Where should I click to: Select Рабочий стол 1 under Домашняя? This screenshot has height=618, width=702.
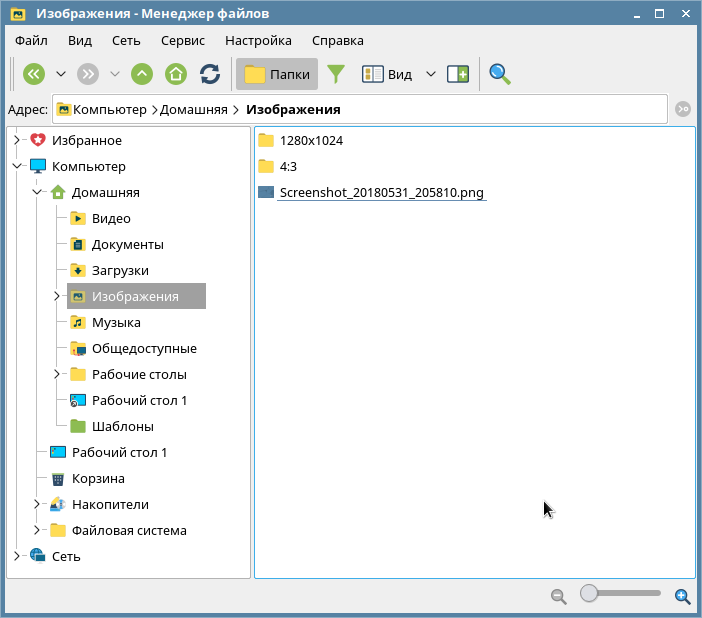(x=139, y=400)
